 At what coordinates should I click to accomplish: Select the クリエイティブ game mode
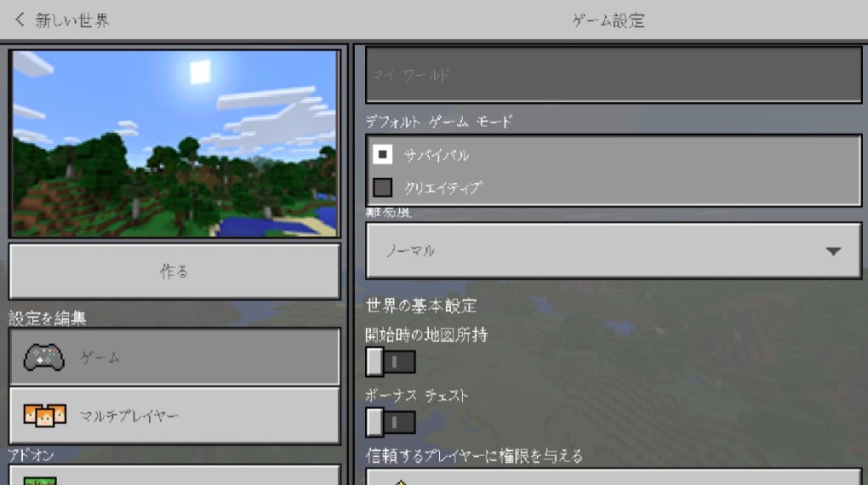(x=383, y=187)
